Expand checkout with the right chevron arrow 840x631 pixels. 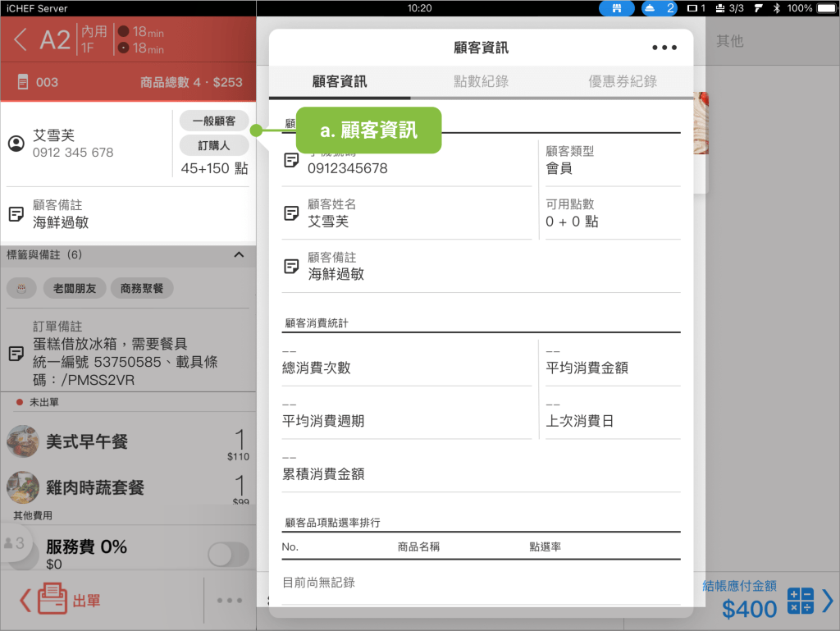(827, 601)
